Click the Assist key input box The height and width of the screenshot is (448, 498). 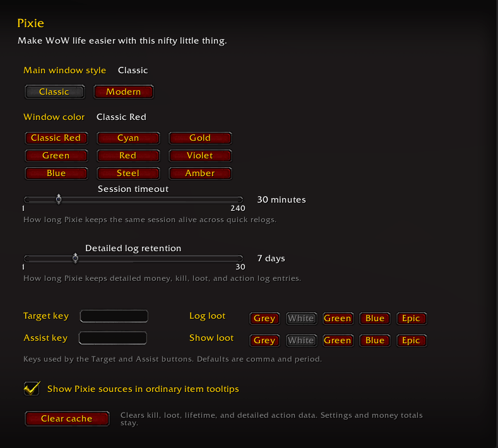click(113, 338)
